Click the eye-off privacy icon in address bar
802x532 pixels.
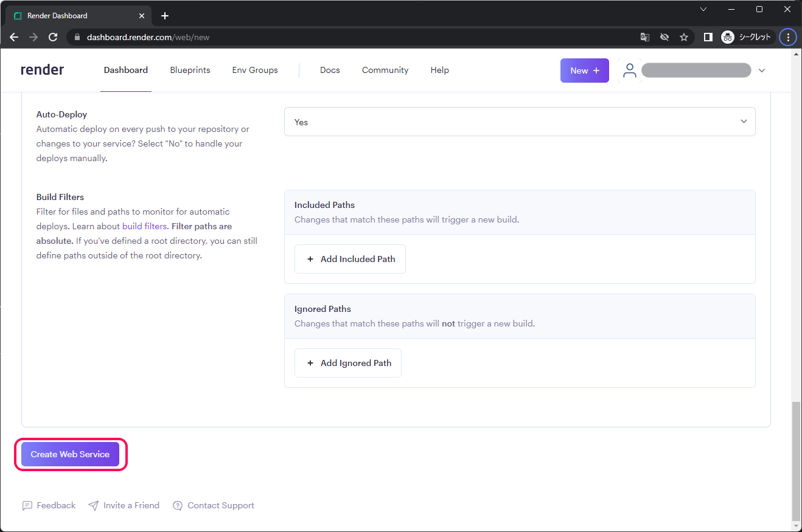(x=664, y=36)
